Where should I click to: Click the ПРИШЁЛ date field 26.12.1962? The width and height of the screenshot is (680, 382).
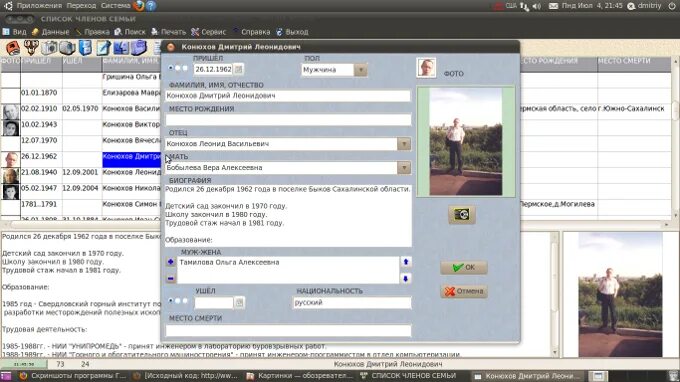(x=213, y=69)
